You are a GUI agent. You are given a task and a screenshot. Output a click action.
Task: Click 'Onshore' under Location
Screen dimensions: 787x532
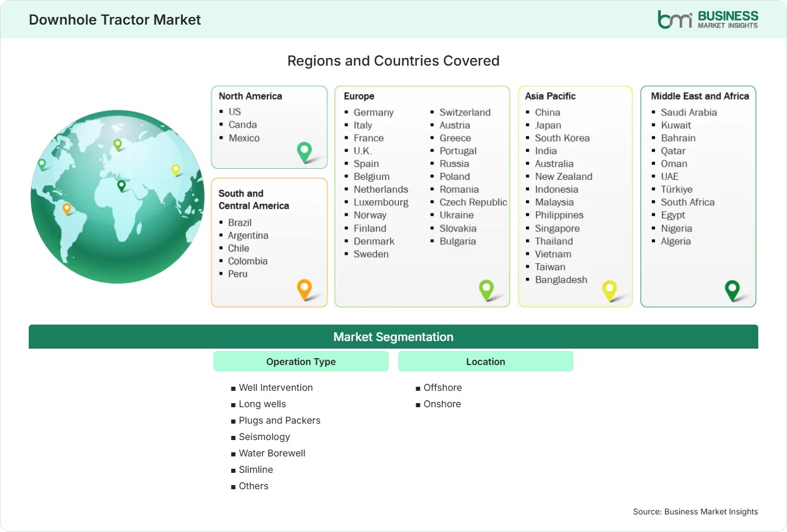[x=442, y=404]
